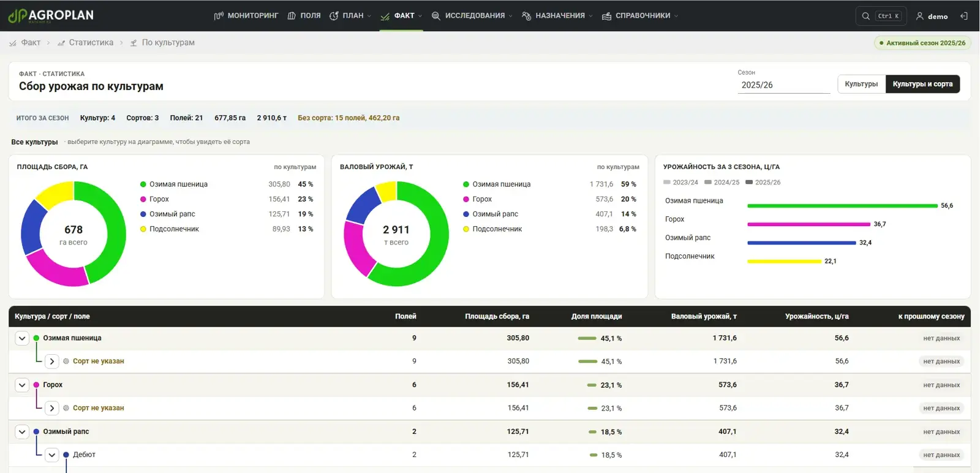Click the logout icon next to demo
Screen dimensions: 980x473
tap(963, 16)
